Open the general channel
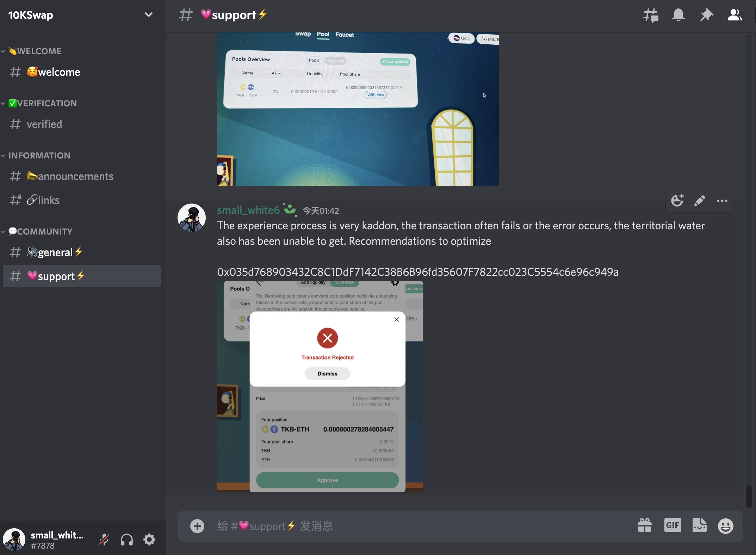 81,252
